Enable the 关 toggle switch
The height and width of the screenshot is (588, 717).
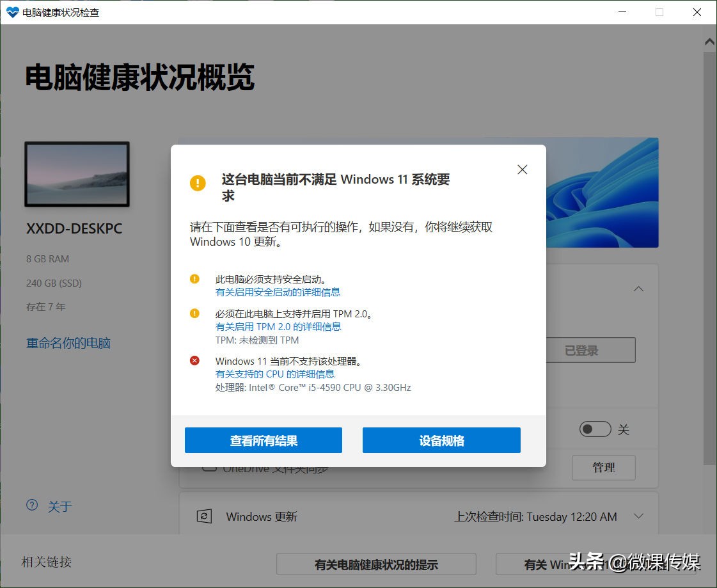coord(595,429)
